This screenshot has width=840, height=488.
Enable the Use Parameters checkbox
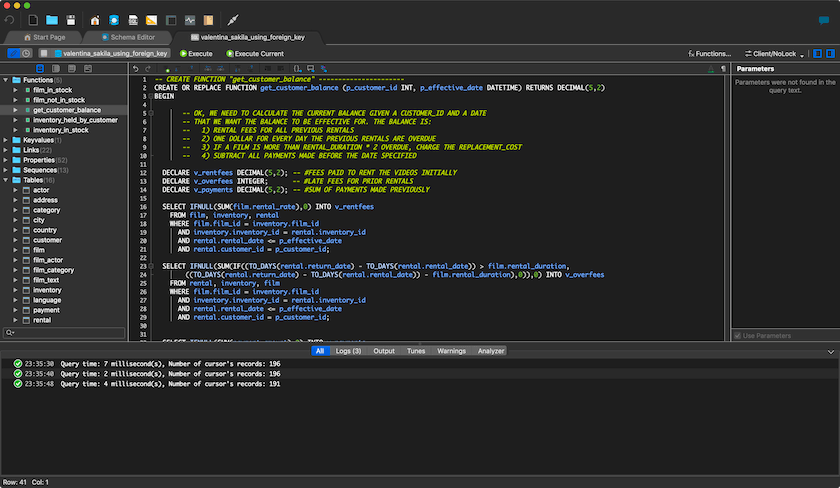[x=738, y=335]
